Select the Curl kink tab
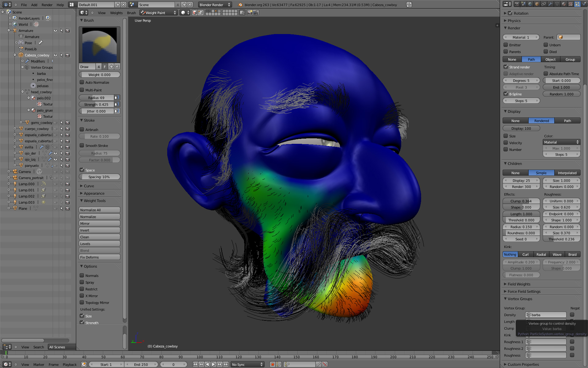This screenshot has height=368, width=588. (525, 254)
